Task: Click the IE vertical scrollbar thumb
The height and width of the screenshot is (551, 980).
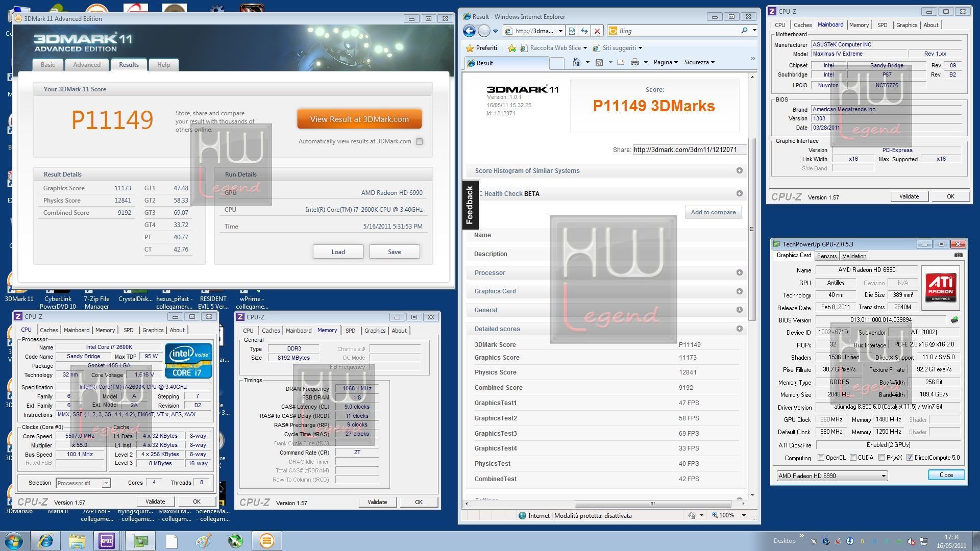Action: [751, 230]
